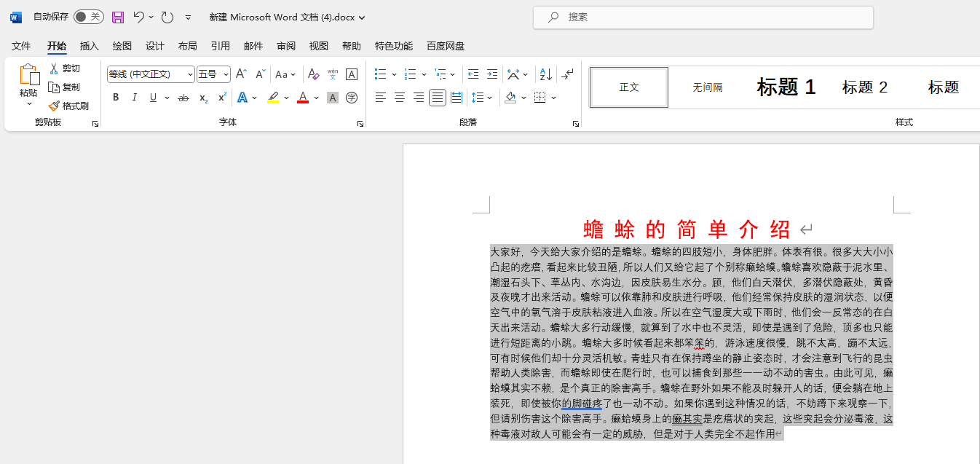Screen dimensions: 980x464
Task: Click inside the 搜索 search box
Action: [x=703, y=17]
